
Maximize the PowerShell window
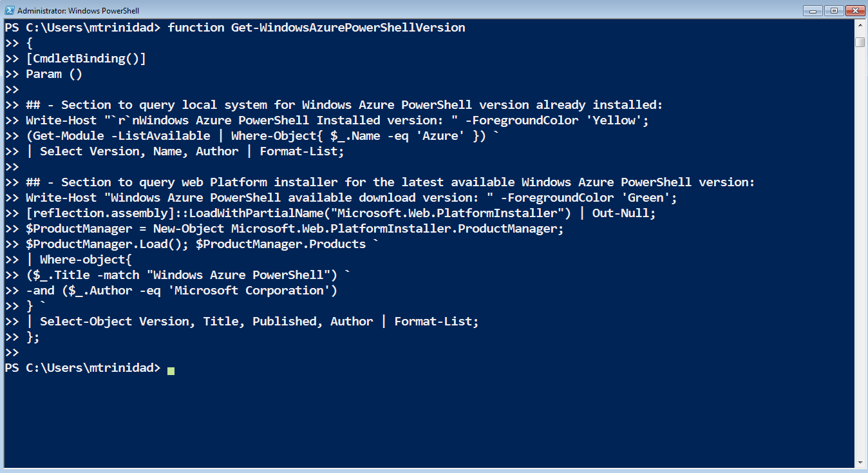(x=834, y=10)
